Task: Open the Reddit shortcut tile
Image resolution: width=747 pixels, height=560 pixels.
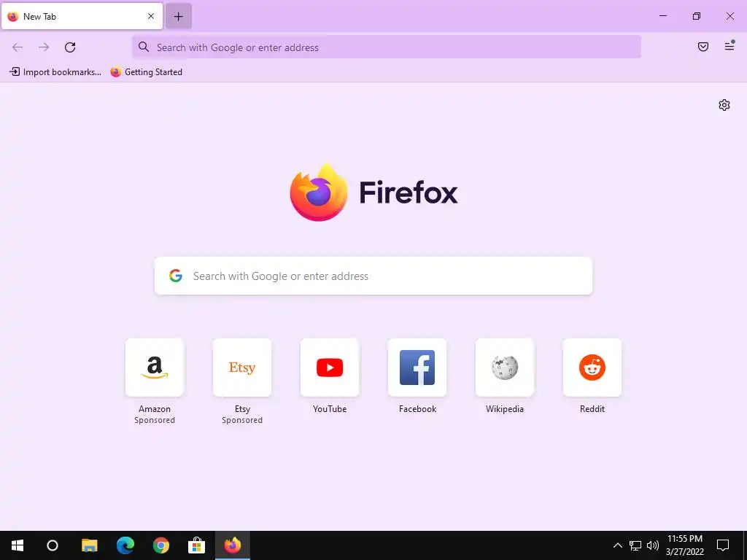Action: 592,367
